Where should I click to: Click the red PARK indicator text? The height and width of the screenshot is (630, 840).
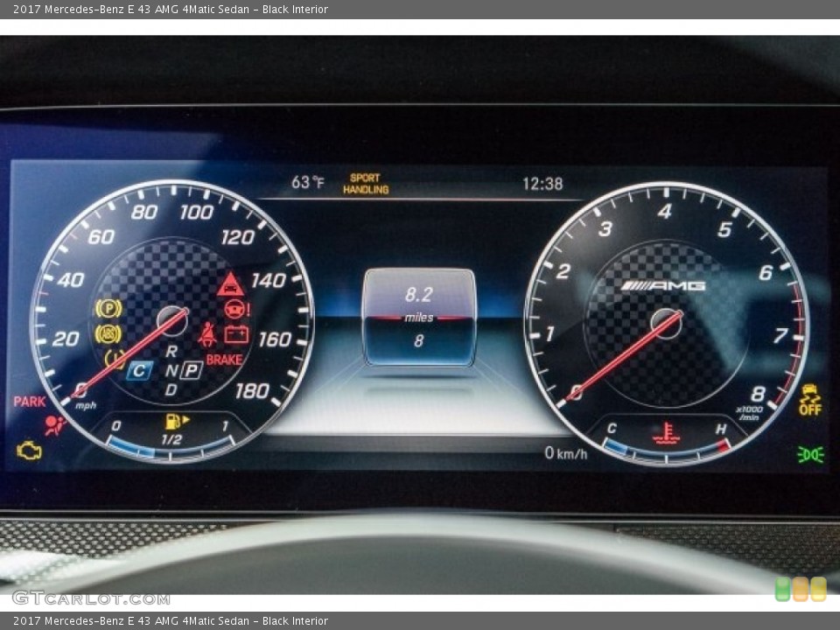pyautogui.click(x=30, y=402)
